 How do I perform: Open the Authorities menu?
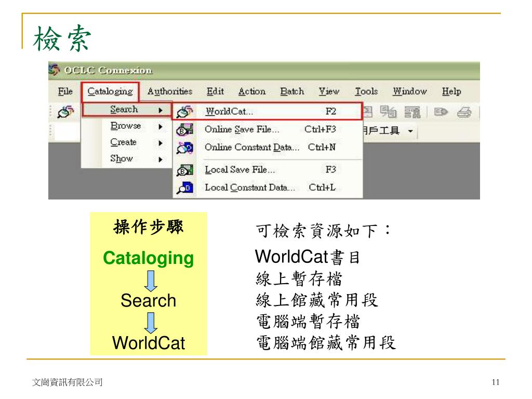tap(170, 91)
